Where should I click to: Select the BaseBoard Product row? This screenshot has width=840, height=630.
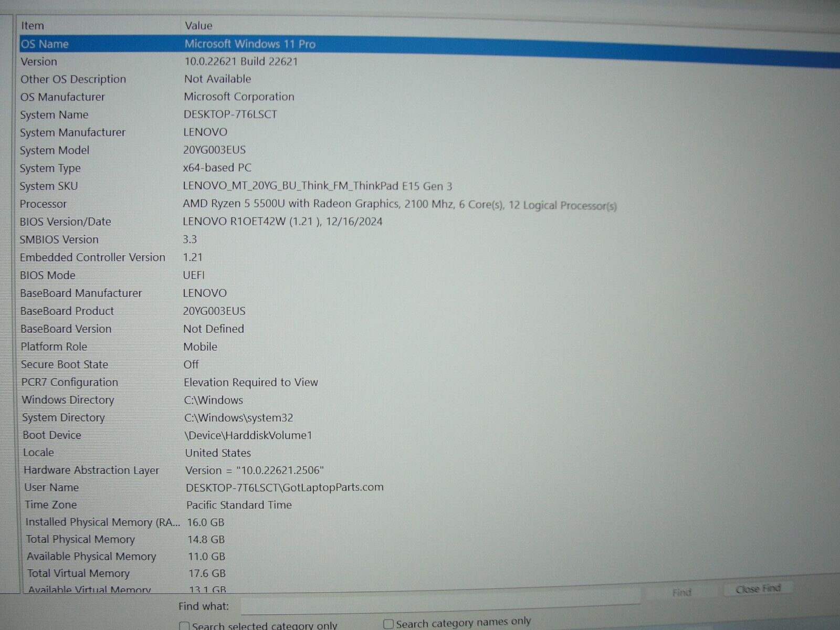(x=428, y=311)
